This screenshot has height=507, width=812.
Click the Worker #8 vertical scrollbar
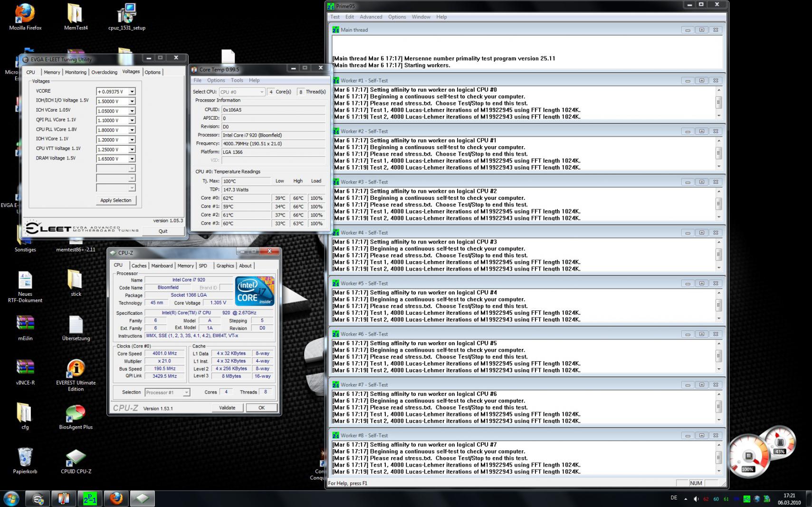click(x=718, y=458)
